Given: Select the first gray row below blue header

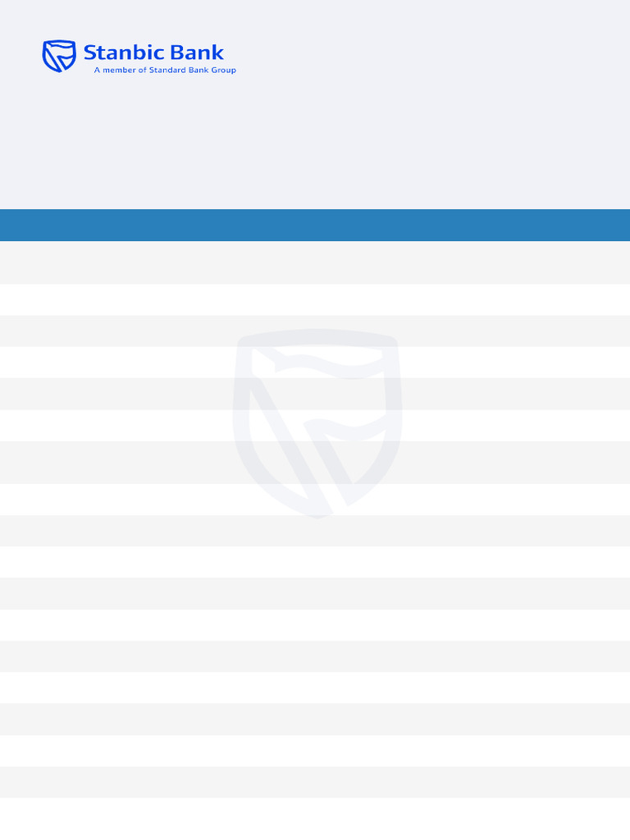Looking at the screenshot, I should tap(315, 262).
